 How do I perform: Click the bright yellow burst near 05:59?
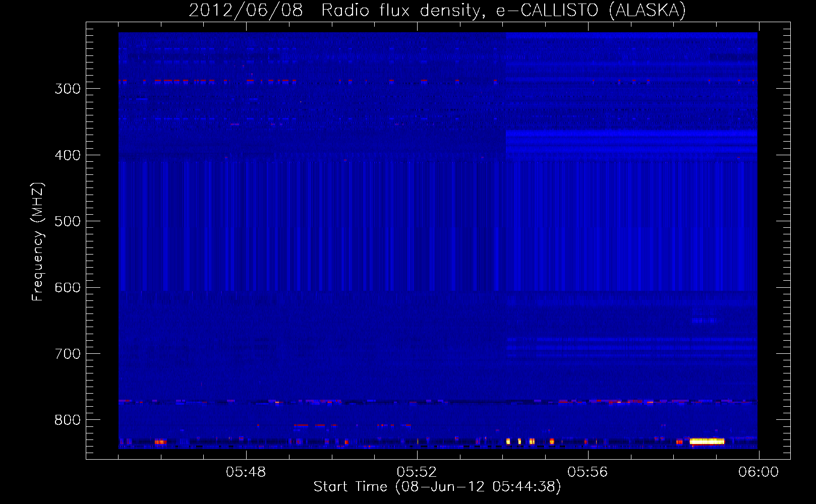pyautogui.click(x=707, y=442)
